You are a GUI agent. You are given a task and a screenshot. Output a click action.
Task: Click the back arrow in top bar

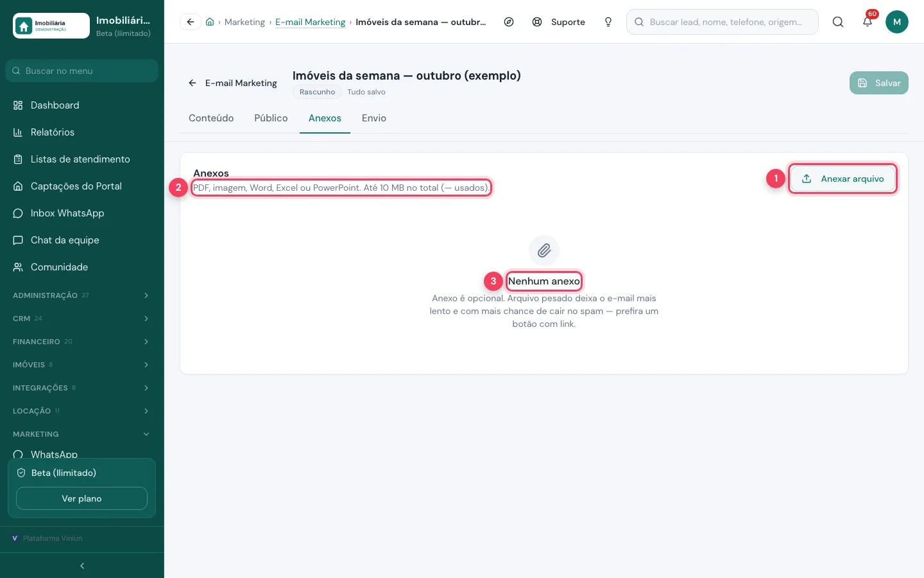pos(191,22)
